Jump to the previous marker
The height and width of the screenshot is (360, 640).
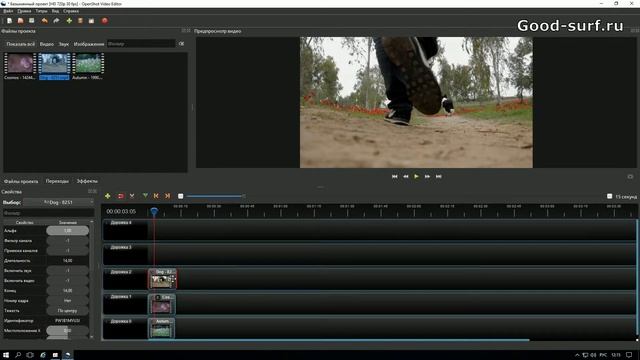(x=156, y=196)
